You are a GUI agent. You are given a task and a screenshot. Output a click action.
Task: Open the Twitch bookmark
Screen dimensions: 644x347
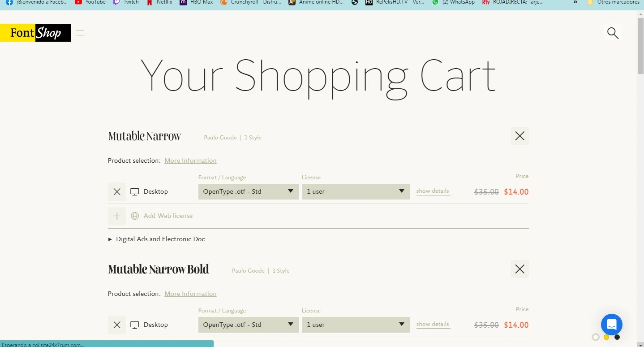[x=126, y=2]
